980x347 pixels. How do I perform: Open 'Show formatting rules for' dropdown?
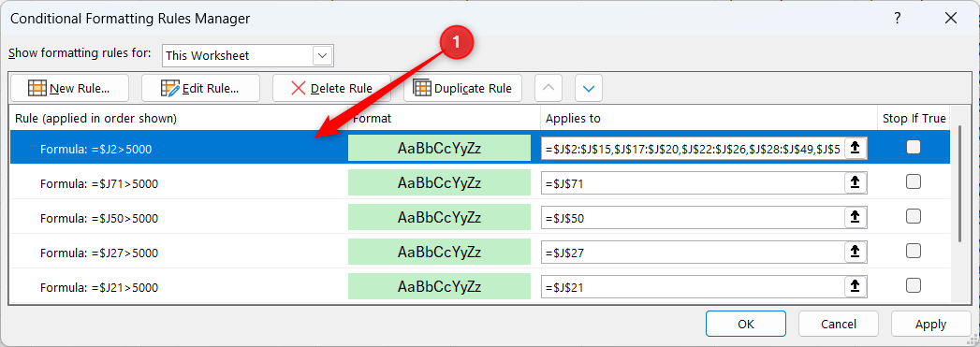tap(323, 55)
